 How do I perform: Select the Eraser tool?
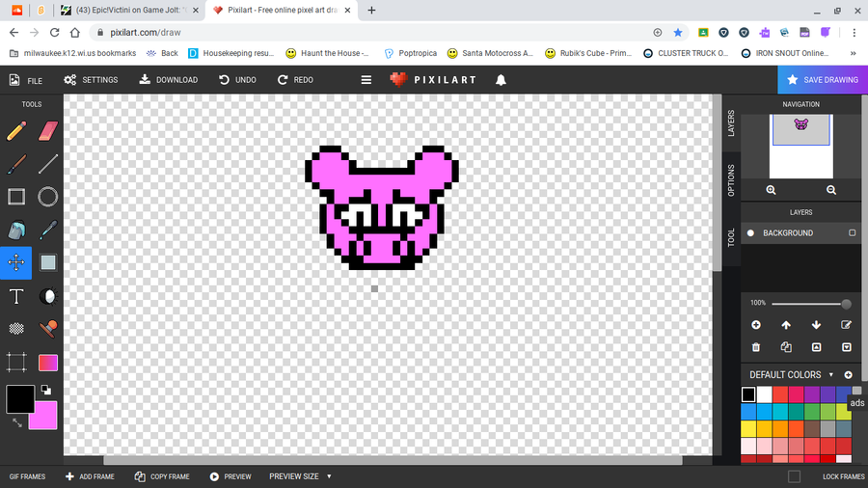coord(48,131)
